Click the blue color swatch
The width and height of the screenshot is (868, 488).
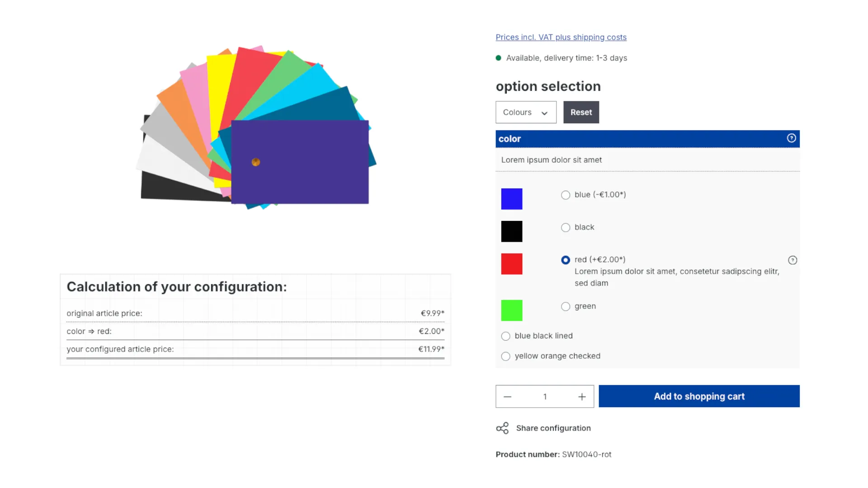pos(511,198)
